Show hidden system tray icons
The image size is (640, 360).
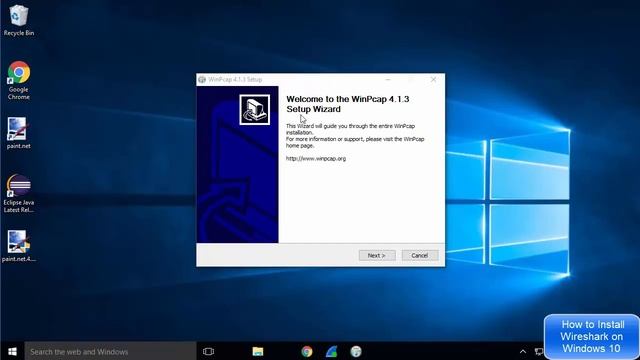pos(522,351)
